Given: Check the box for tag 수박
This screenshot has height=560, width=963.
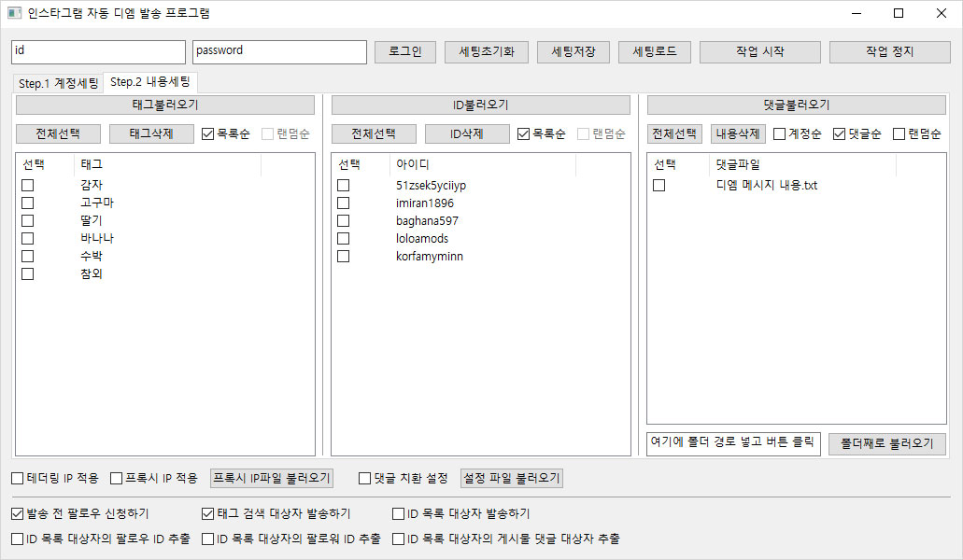Looking at the screenshot, I should 28,257.
